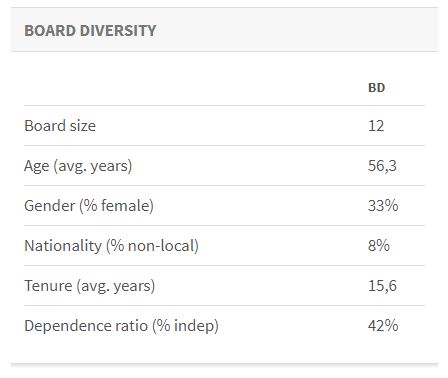The height and width of the screenshot is (378, 448).
Task: Click the Nationality (% non-local) label
Action: click(112, 246)
